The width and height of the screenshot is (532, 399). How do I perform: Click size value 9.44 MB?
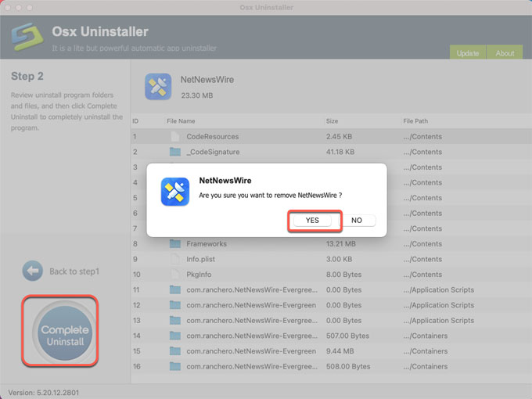tap(340, 350)
